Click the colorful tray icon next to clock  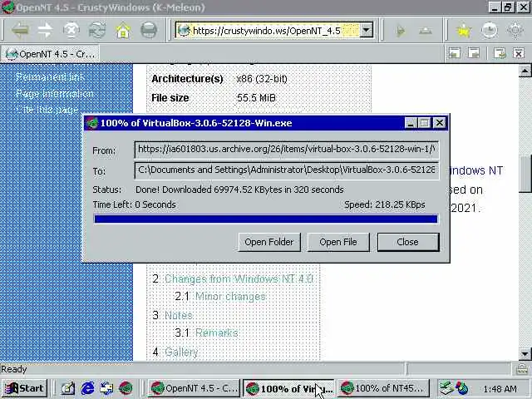462,388
